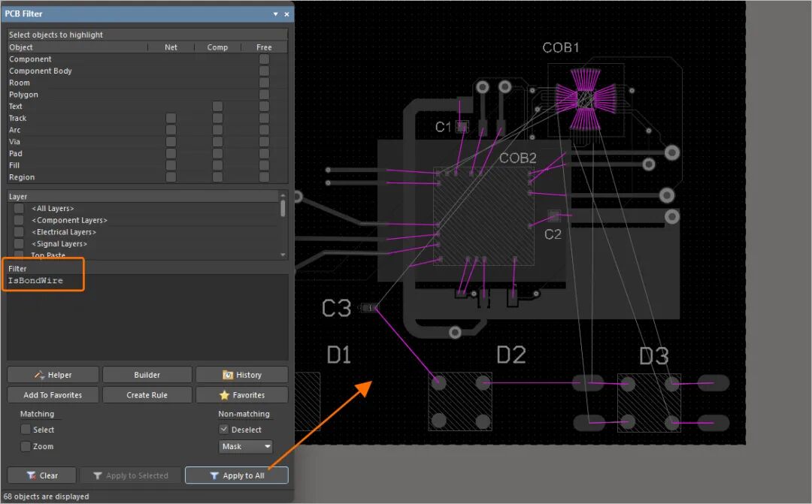Viewport: 812px width, 504px height.
Task: Click the Layer list scroll-down arrow
Action: [x=283, y=255]
